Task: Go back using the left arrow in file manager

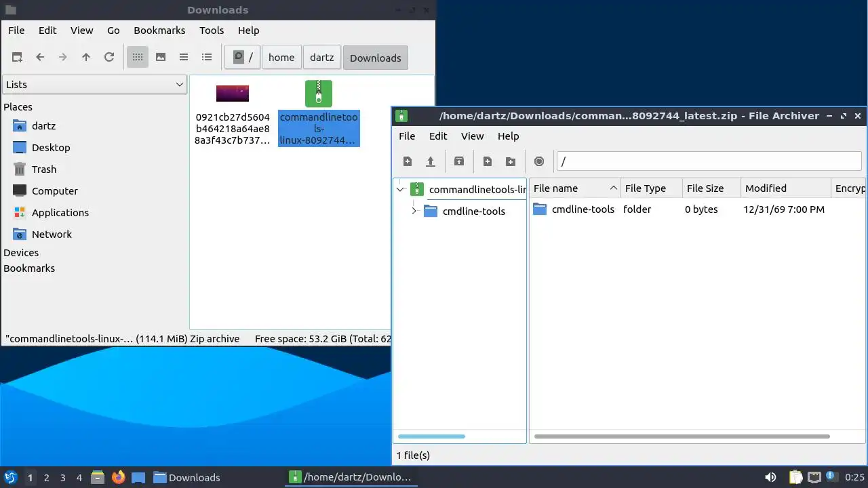Action: (x=40, y=58)
